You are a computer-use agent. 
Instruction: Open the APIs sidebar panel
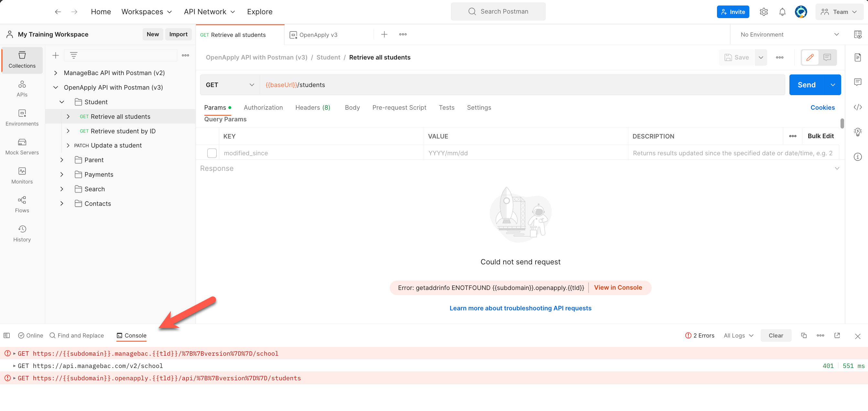click(22, 89)
